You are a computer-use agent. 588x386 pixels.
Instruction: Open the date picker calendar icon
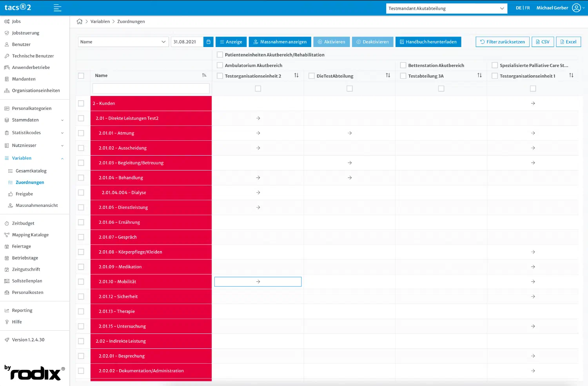click(208, 42)
